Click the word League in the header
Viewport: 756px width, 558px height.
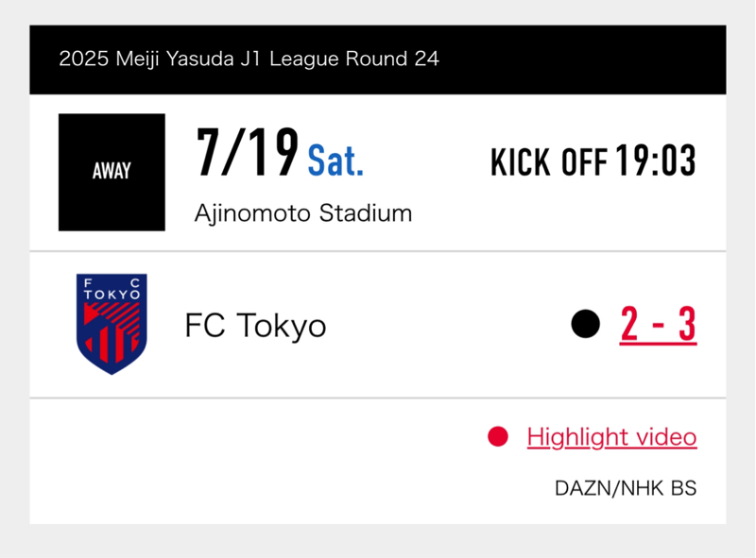[304, 59]
